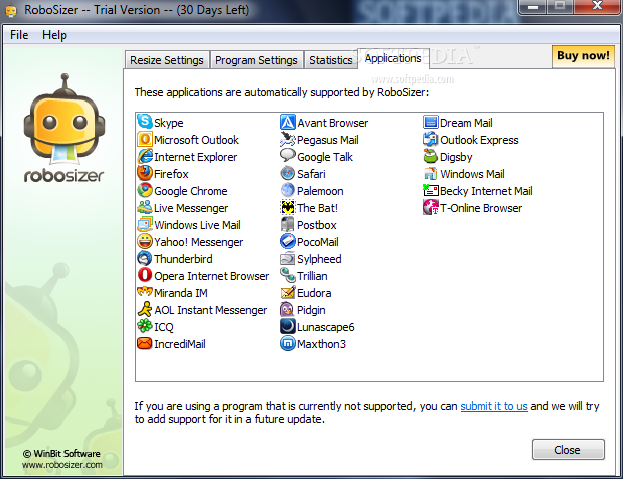Image resolution: width=623 pixels, height=479 pixels.
Task: Switch to the Program Settings tab
Action: [256, 60]
